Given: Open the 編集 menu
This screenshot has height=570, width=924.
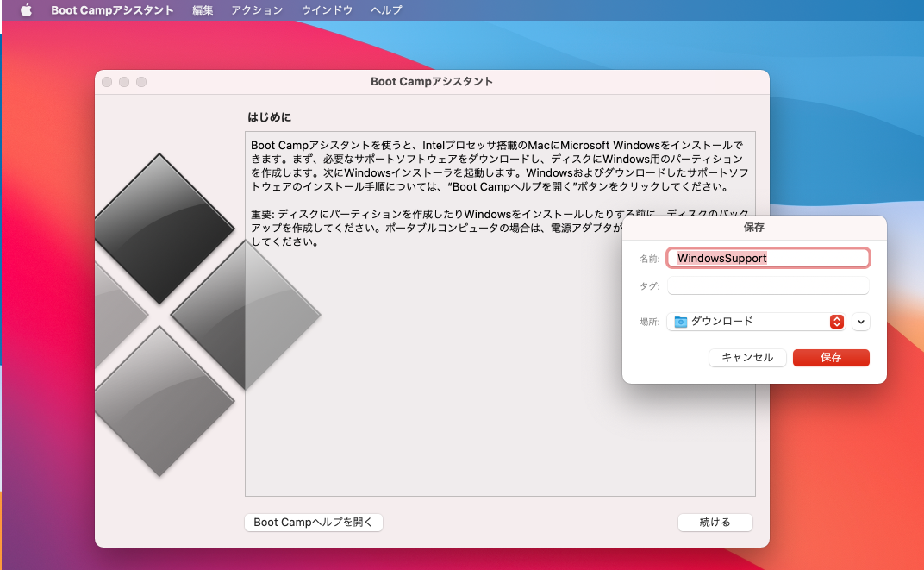Looking at the screenshot, I should point(202,10).
